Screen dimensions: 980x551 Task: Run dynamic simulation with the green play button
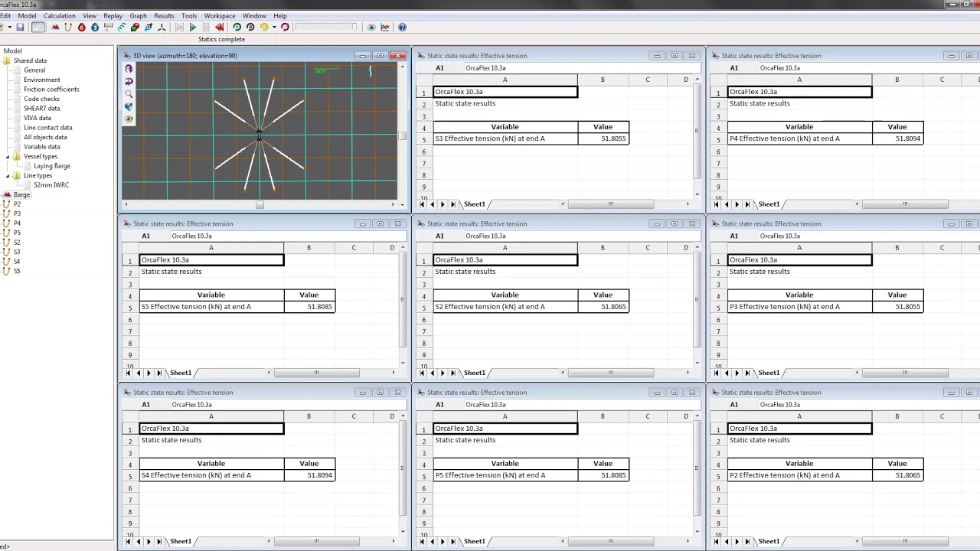tap(193, 27)
